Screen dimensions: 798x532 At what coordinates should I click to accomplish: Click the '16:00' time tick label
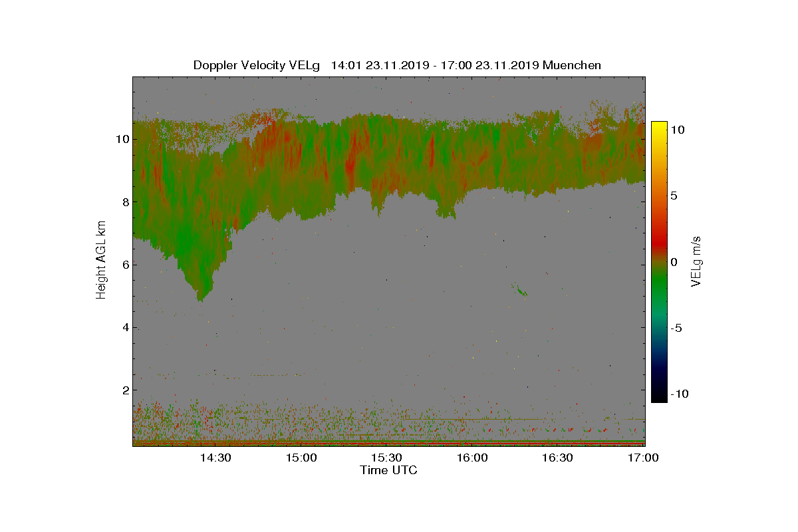click(472, 458)
